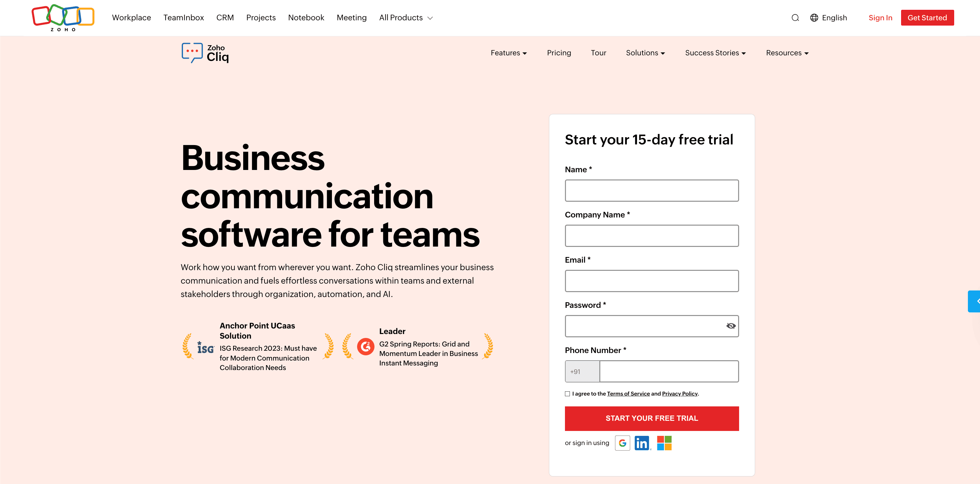The image size is (980, 484).
Task: Open the English language selector
Action: [828, 18]
